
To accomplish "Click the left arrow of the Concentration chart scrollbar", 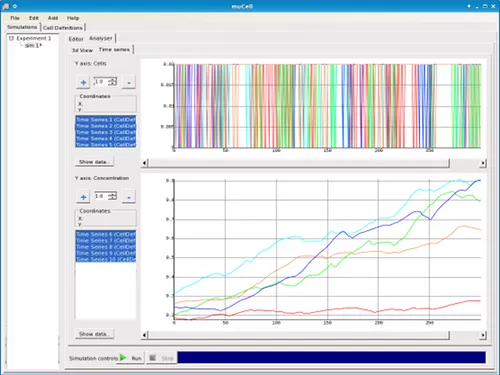I will (x=144, y=335).
